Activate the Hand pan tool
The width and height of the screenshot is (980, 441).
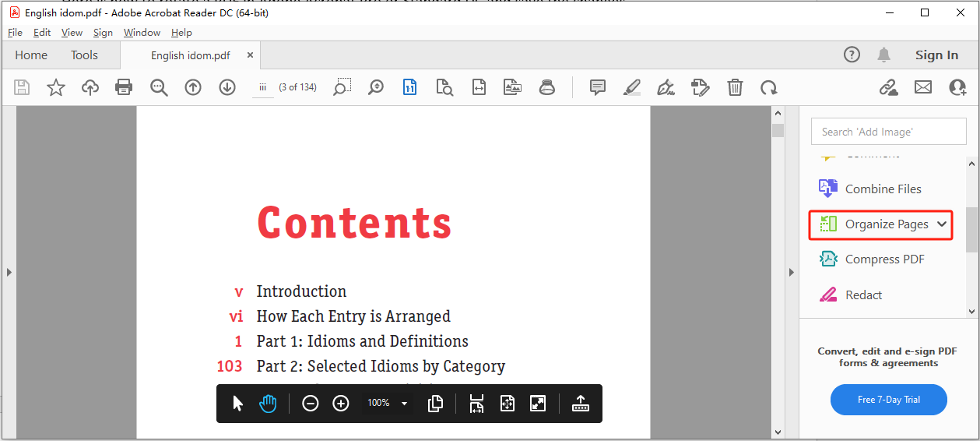click(x=269, y=404)
